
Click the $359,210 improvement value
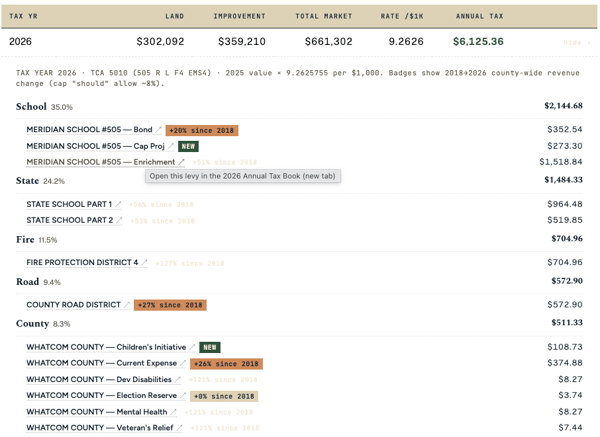242,42
